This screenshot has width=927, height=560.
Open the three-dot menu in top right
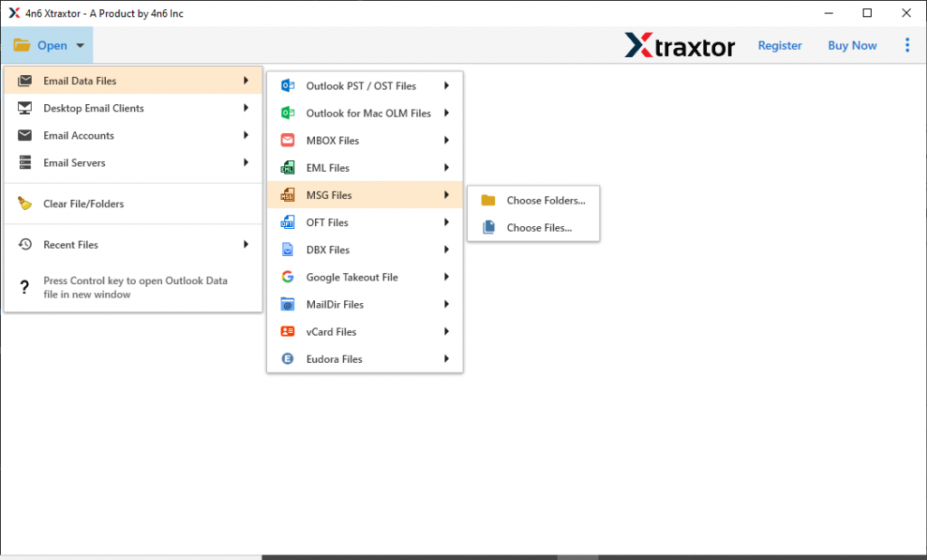pos(907,45)
